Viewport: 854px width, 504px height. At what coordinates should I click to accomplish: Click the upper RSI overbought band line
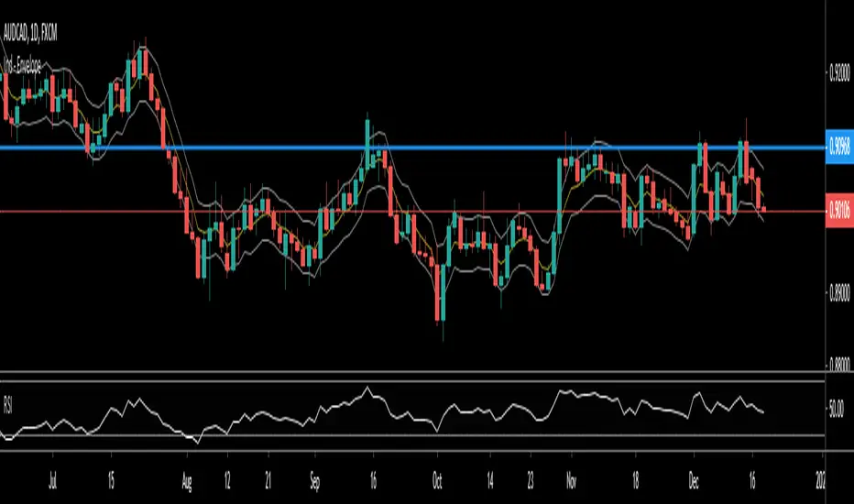click(x=412, y=381)
